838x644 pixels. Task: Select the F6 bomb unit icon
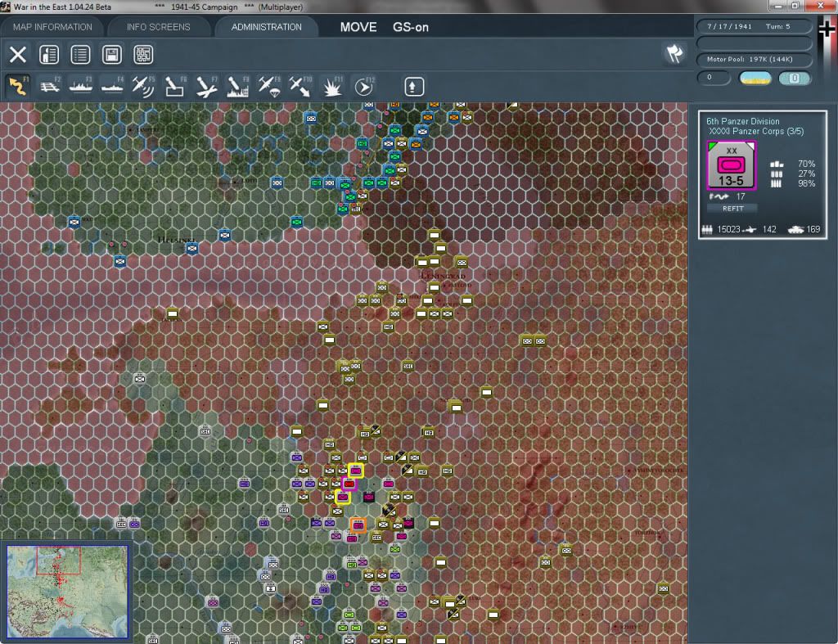(x=175, y=87)
